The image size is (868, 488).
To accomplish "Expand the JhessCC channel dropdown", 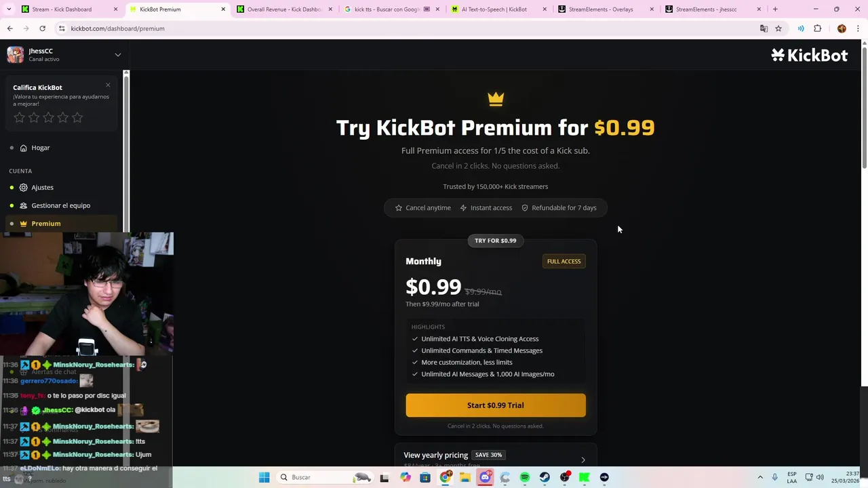I will tap(117, 55).
